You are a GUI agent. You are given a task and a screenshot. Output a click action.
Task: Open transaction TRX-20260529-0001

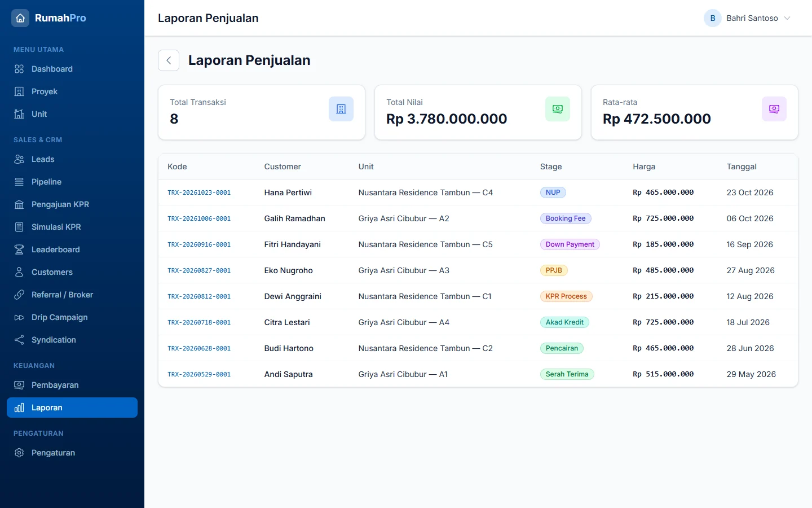(199, 374)
